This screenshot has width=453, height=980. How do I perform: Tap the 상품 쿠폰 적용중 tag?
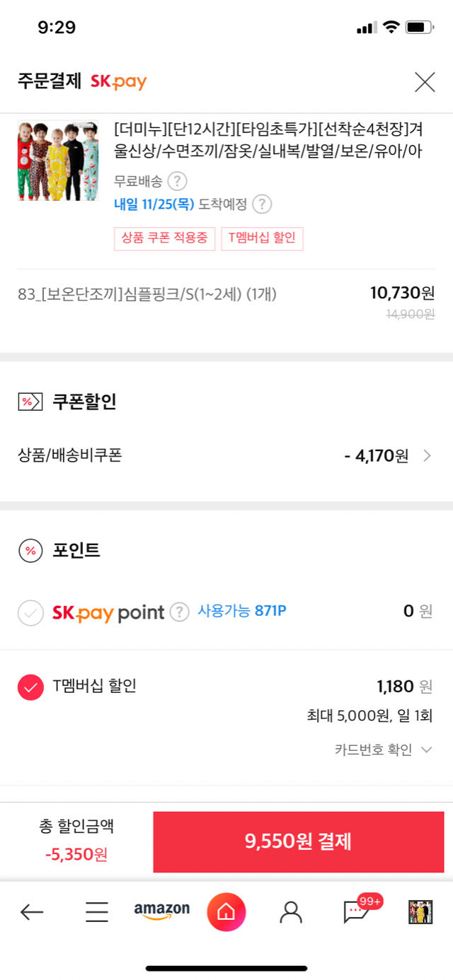coord(164,238)
